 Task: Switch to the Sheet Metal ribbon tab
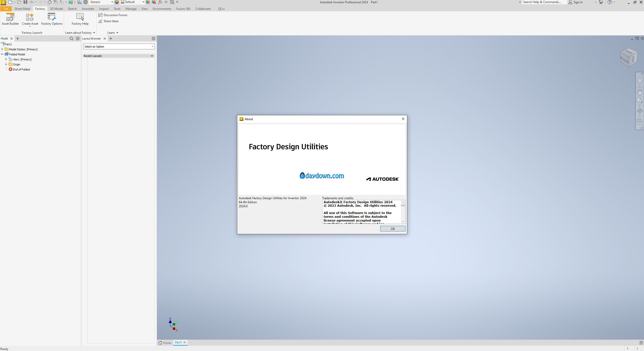(22, 9)
